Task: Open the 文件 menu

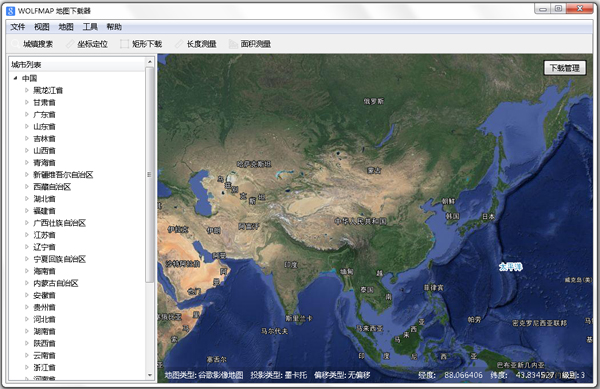Action: (x=17, y=27)
